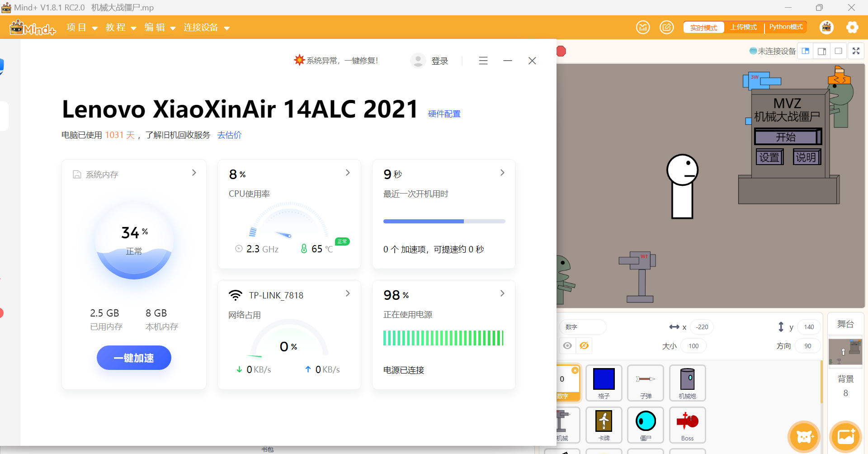
Task: Click the 34% memory usage gauge
Action: [134, 241]
